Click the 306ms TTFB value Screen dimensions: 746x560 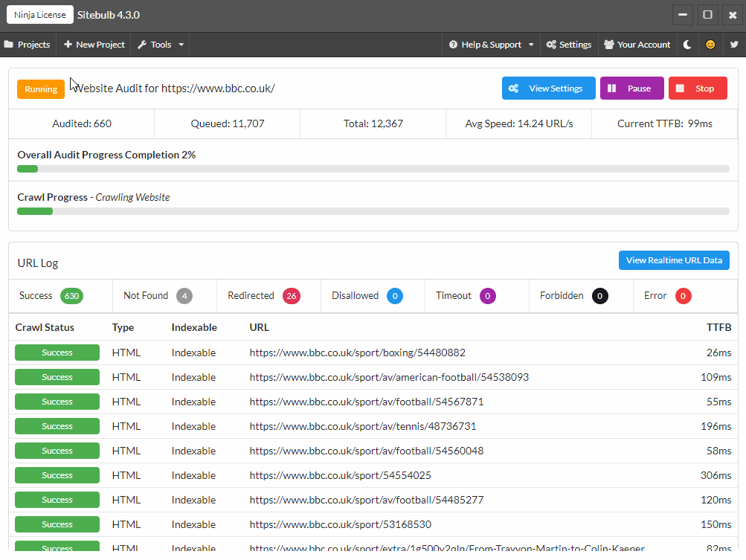tap(716, 475)
